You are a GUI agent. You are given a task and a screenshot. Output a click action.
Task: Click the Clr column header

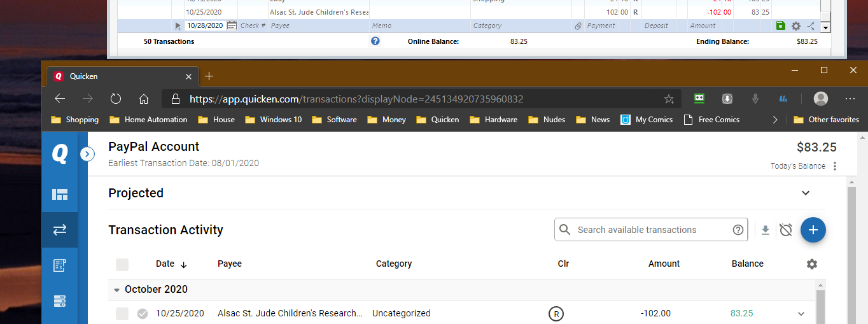(x=563, y=264)
